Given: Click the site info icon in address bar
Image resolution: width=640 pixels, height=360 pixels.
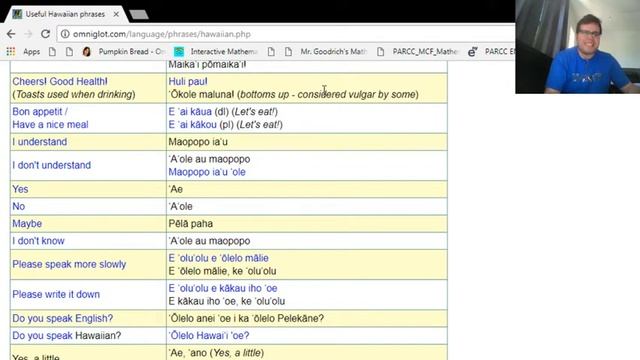Looking at the screenshot, I should point(65,34).
